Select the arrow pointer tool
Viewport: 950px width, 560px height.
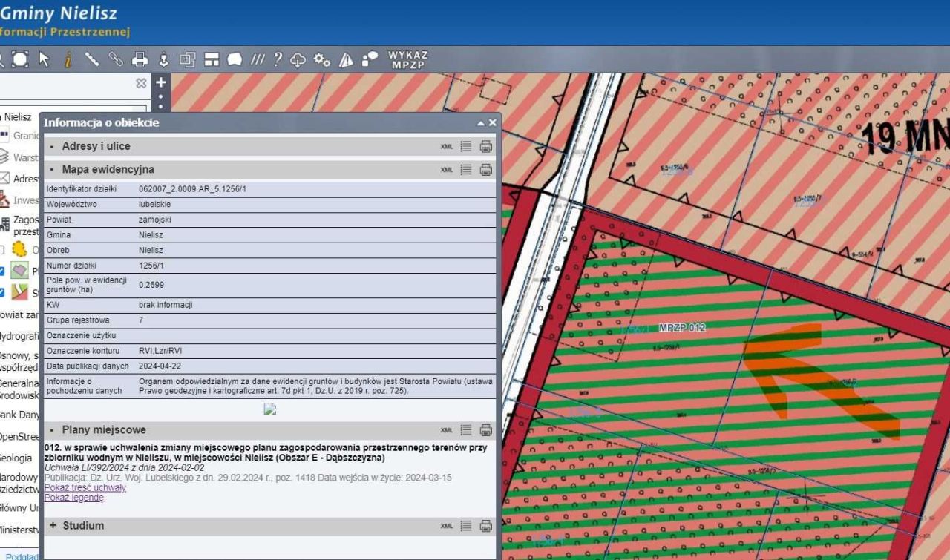tap(44, 60)
